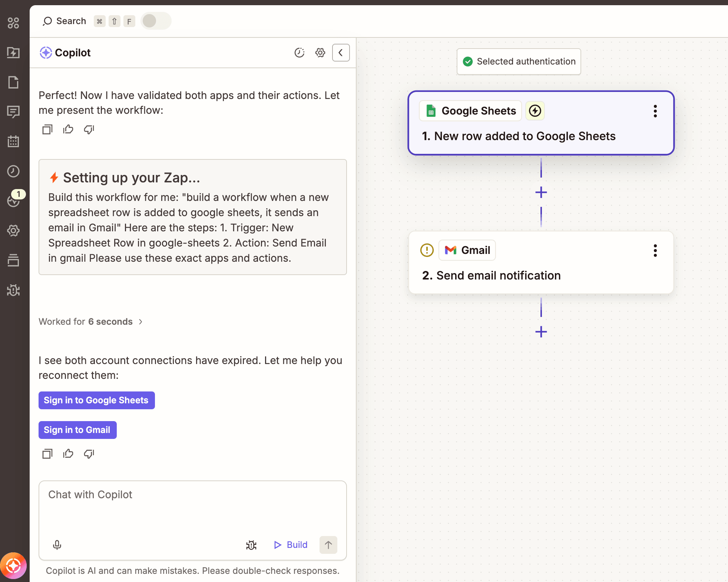Click the bug icon in chat box
The image size is (728, 582).
coord(251,545)
